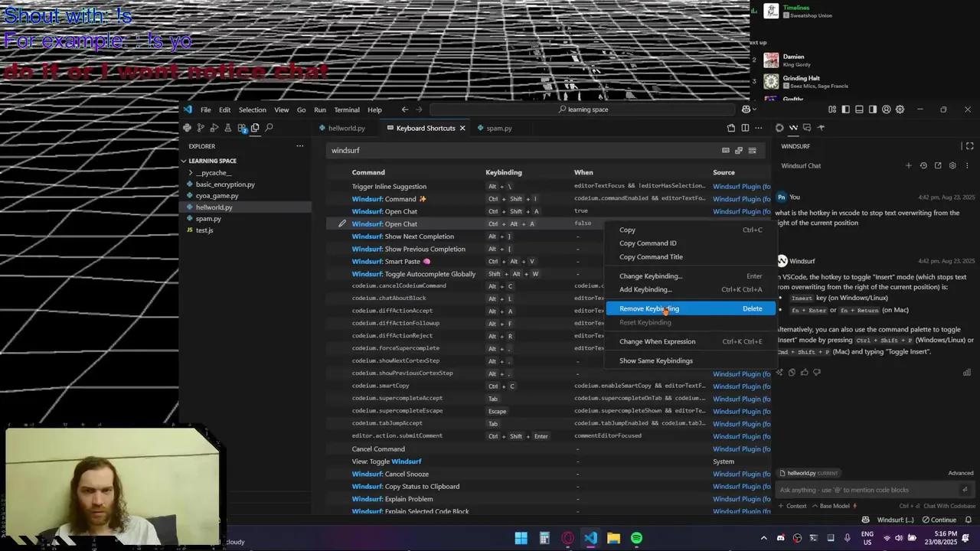Open the Testing beaker view

[227, 128]
